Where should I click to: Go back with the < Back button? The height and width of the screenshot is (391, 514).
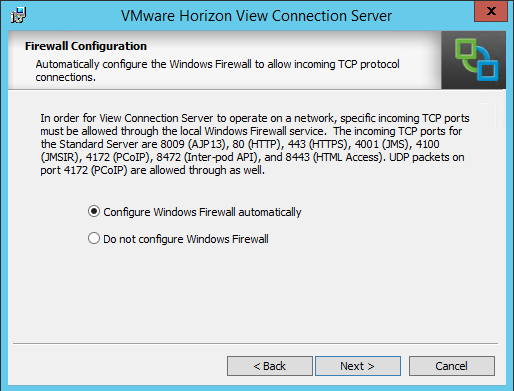point(270,366)
